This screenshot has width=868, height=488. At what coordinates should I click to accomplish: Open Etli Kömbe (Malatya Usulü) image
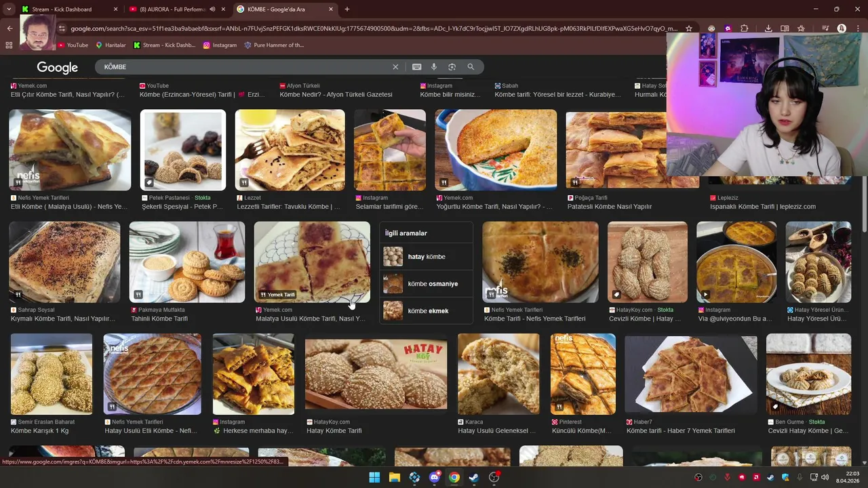click(x=70, y=150)
